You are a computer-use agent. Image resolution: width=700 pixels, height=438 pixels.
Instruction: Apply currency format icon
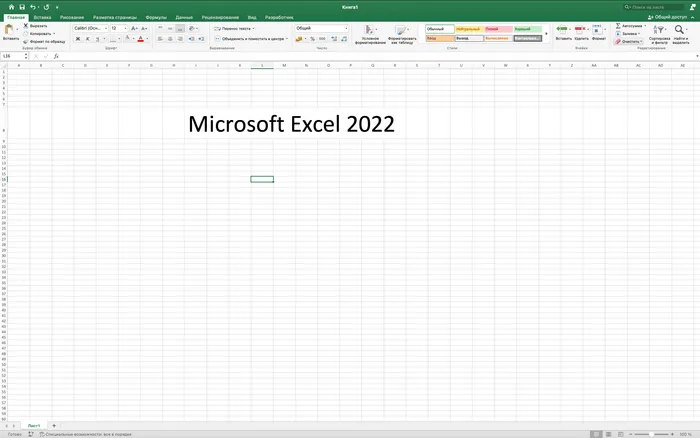pyautogui.click(x=299, y=39)
